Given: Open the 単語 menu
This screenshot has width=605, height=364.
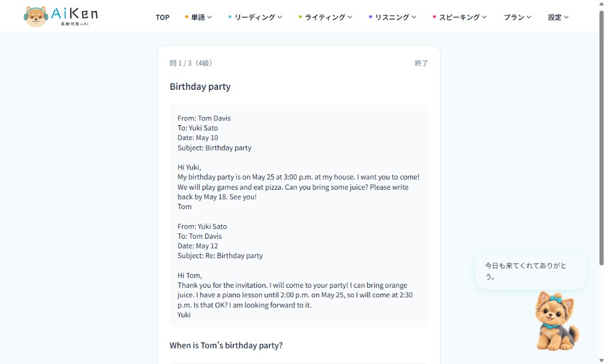Looking at the screenshot, I should tap(199, 17).
